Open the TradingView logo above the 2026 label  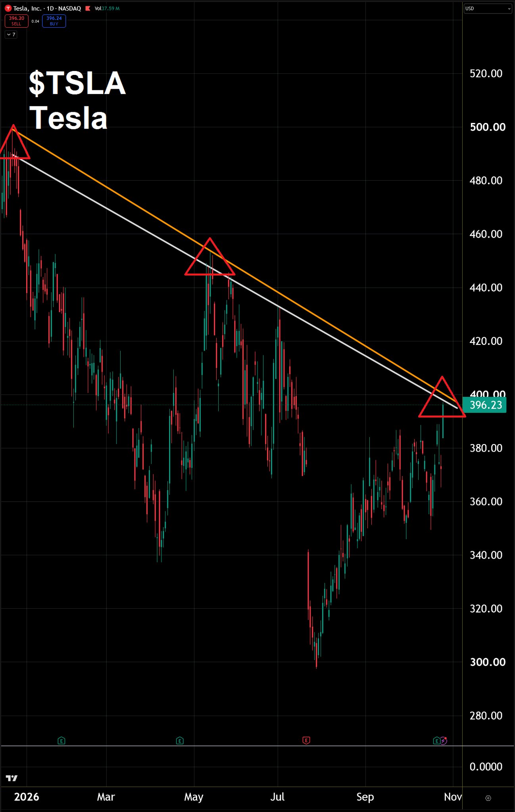pos(12,778)
